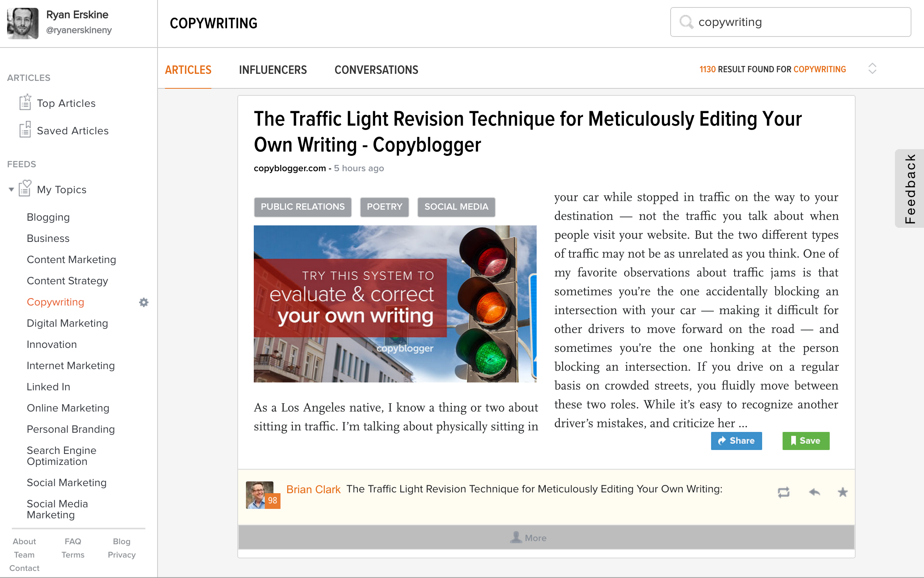Open the Blog footer link
The image size is (924, 578).
[x=122, y=541]
